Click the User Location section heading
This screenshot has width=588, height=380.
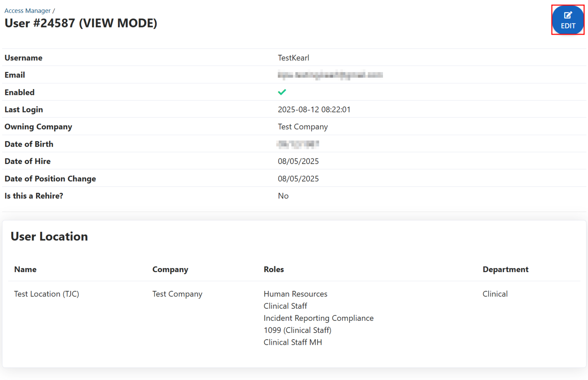point(49,236)
